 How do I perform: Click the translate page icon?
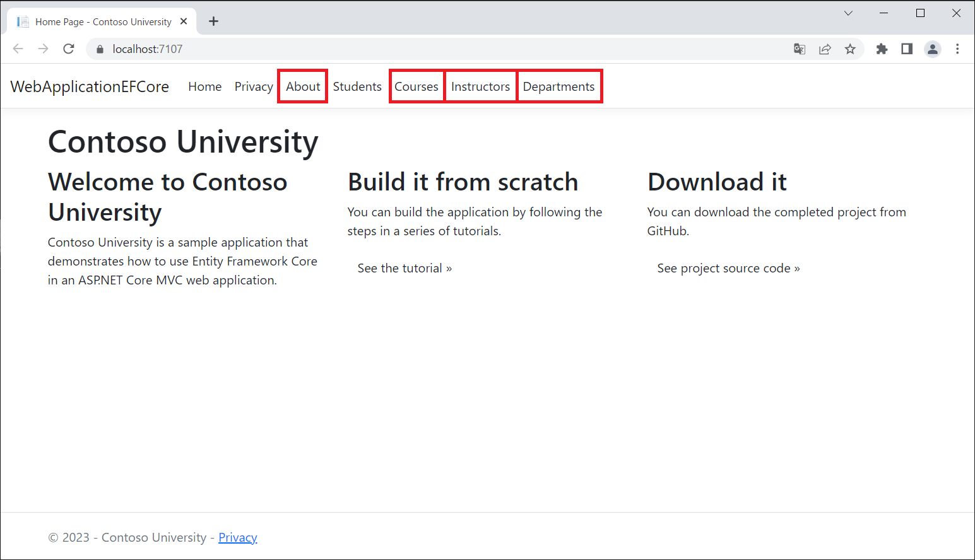(800, 49)
